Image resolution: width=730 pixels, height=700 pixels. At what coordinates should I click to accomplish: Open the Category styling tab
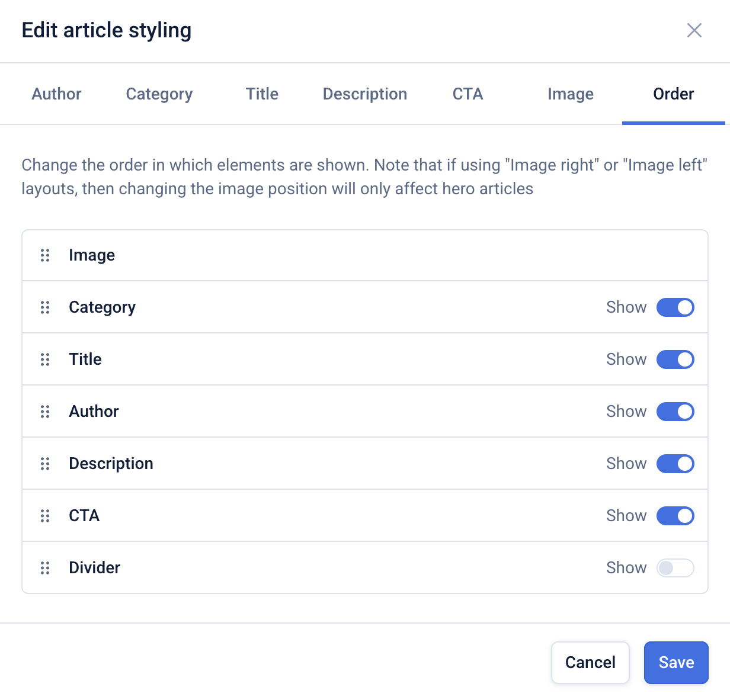[x=159, y=94]
